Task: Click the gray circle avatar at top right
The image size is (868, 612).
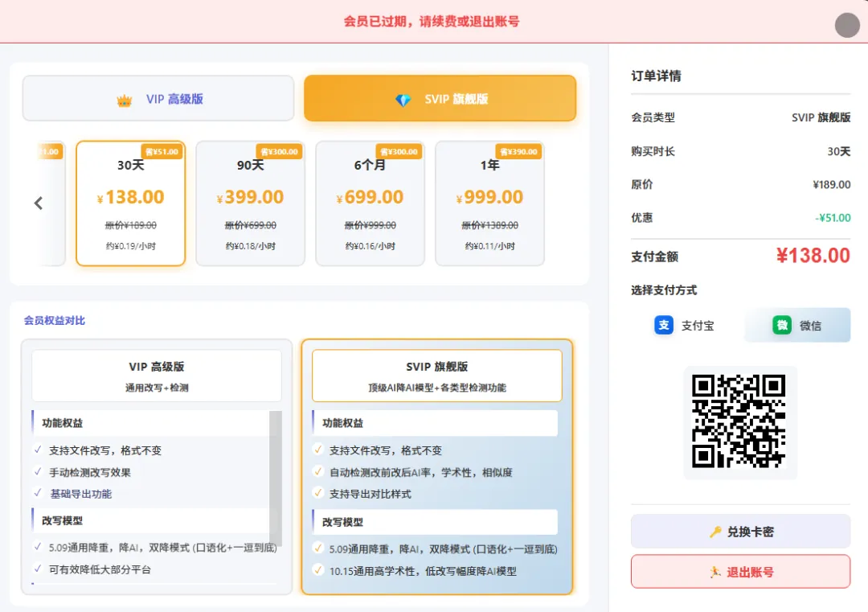Action: [x=847, y=25]
